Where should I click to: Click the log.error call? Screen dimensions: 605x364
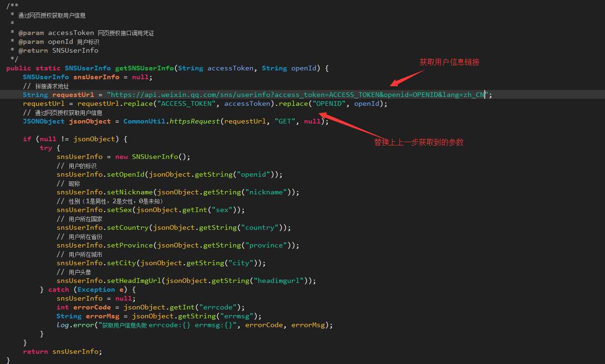coord(195,325)
